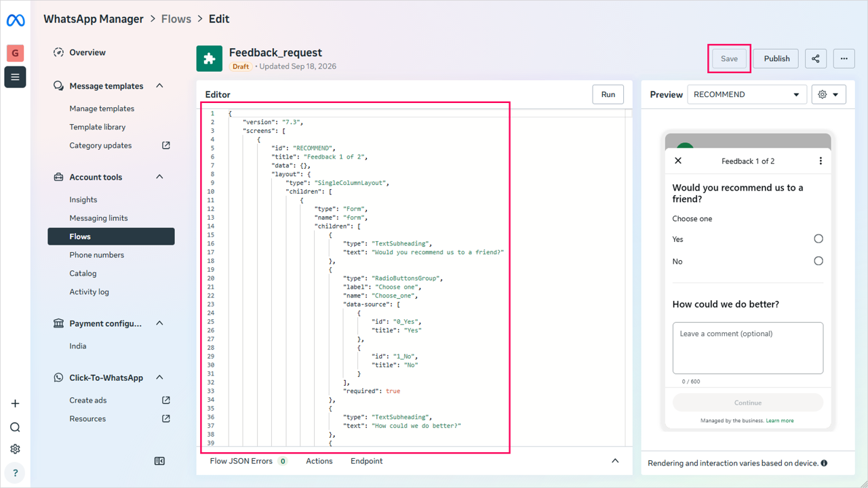Screen dimensions: 868x488
Task: Select the Yes radio button
Action: tap(818, 239)
